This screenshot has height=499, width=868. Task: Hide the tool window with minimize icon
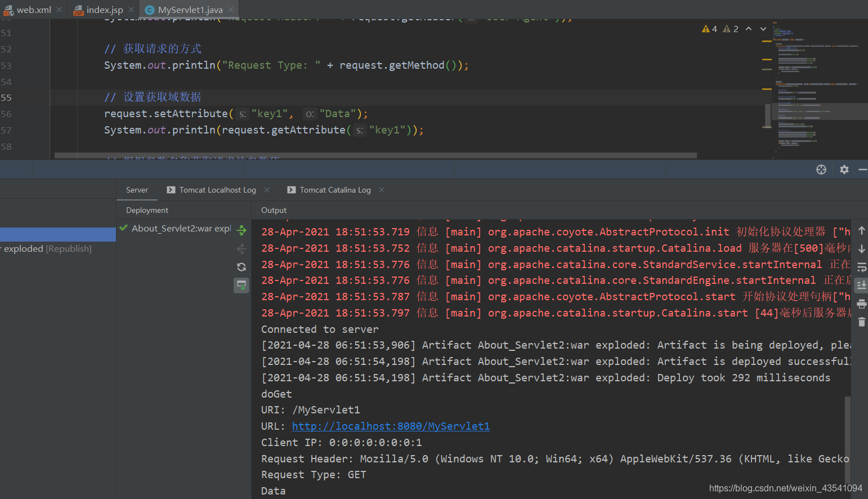(862, 170)
